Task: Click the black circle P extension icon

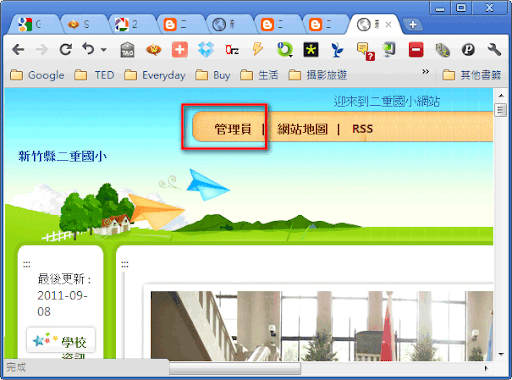Action: (x=468, y=50)
